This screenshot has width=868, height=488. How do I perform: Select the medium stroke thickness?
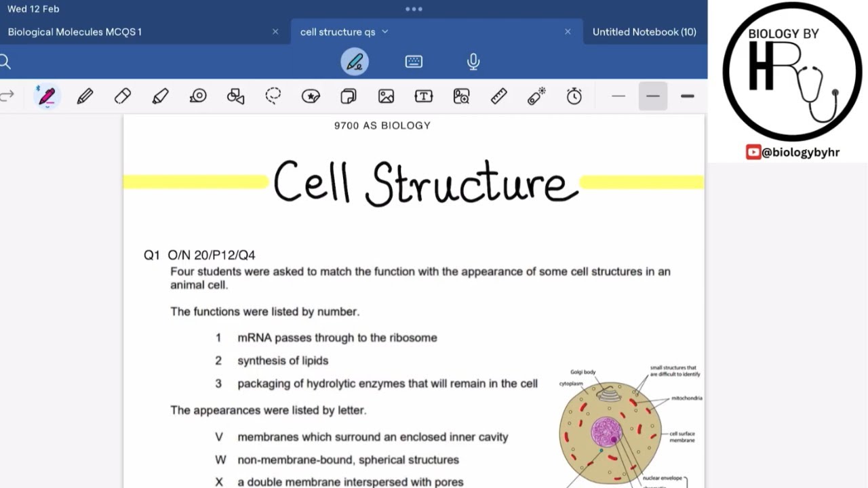tap(653, 96)
